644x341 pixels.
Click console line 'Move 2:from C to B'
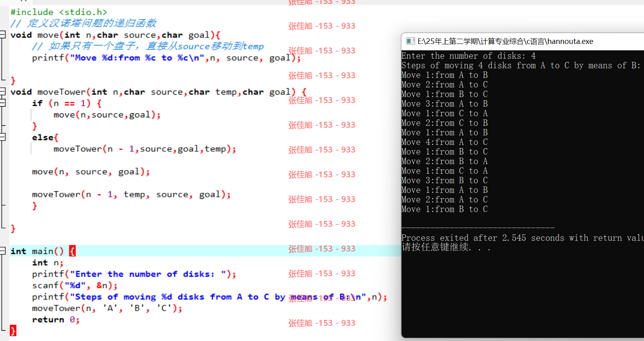[445, 123]
